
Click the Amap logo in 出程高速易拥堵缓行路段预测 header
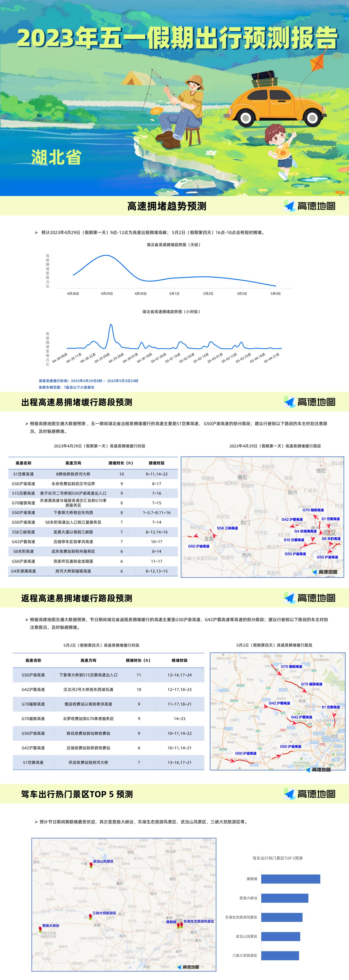[x=310, y=402]
